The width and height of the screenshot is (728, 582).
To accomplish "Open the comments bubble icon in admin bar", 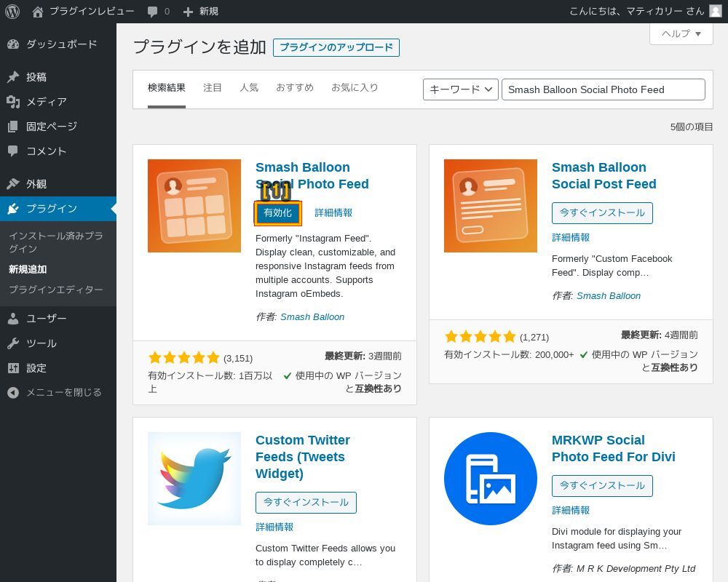I will click(x=152, y=12).
